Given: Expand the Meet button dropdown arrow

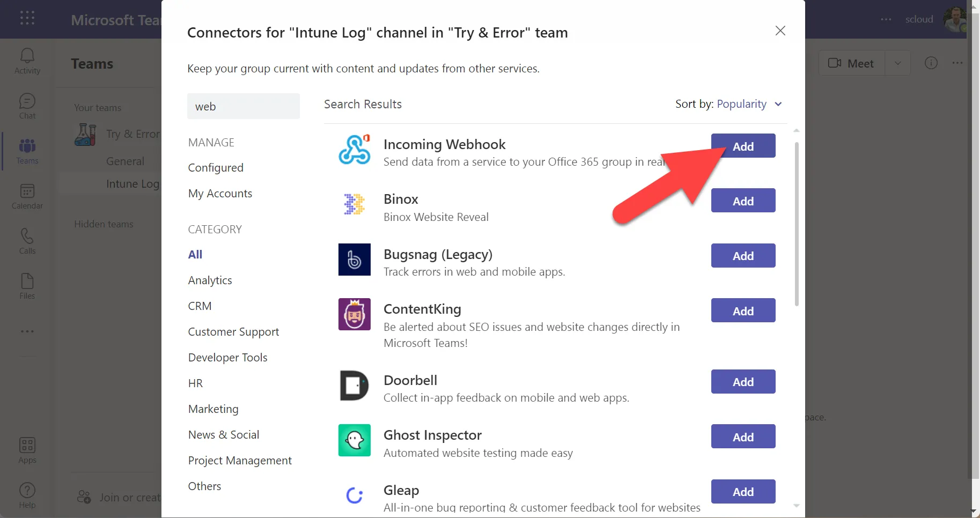Looking at the screenshot, I should tap(897, 63).
